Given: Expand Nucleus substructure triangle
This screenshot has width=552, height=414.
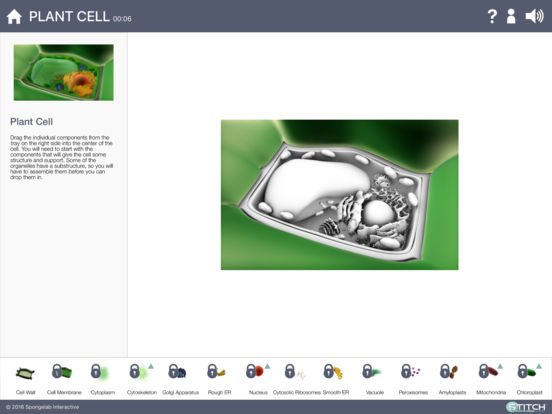Looking at the screenshot, I should pyautogui.click(x=268, y=366).
